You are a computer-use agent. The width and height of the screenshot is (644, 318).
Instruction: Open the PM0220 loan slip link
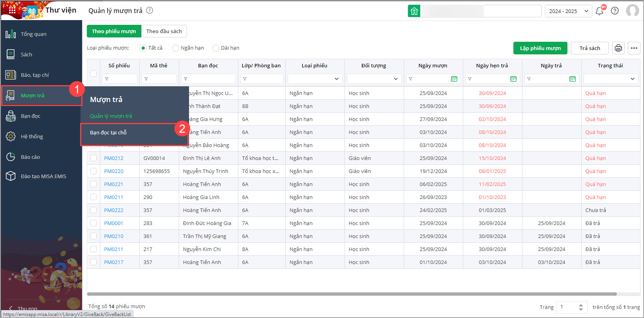(x=114, y=171)
